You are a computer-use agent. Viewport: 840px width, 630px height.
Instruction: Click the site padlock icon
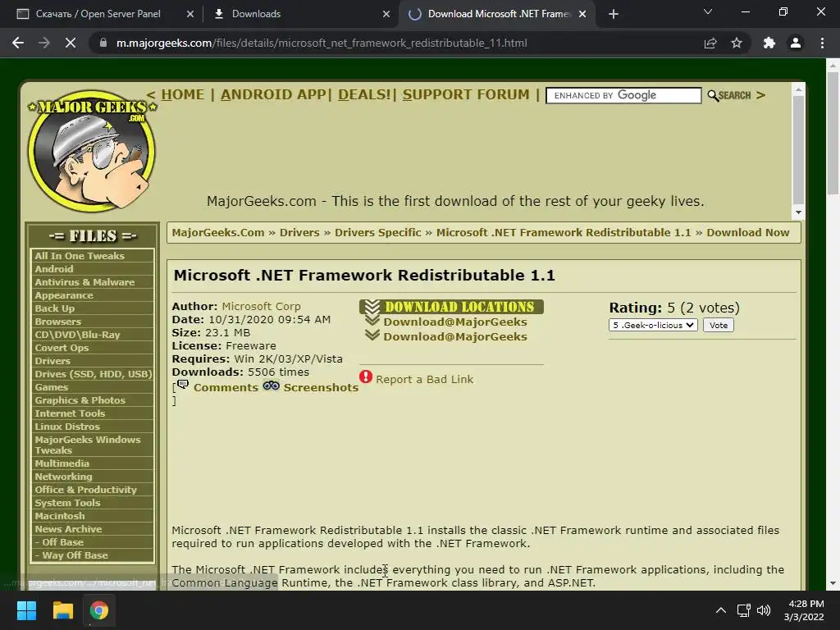coord(103,43)
